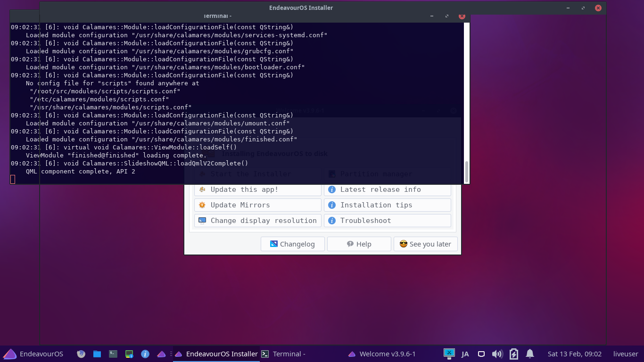Open the screen capture tray icon
The height and width of the screenshot is (362, 644).
[449, 354]
